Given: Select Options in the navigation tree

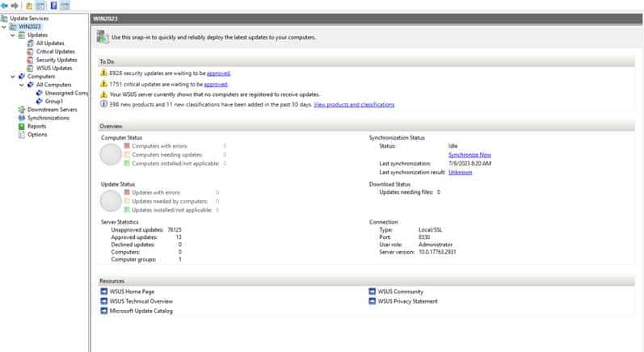Looking at the screenshot, I should tap(36, 135).
